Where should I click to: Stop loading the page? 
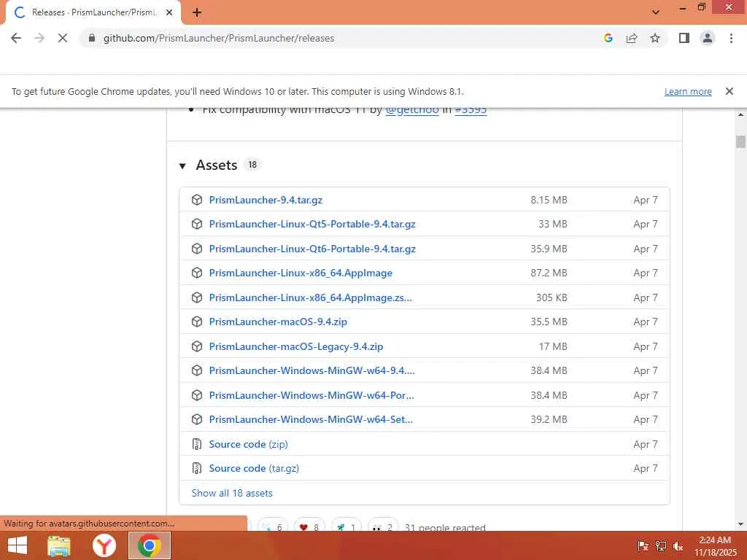point(63,38)
